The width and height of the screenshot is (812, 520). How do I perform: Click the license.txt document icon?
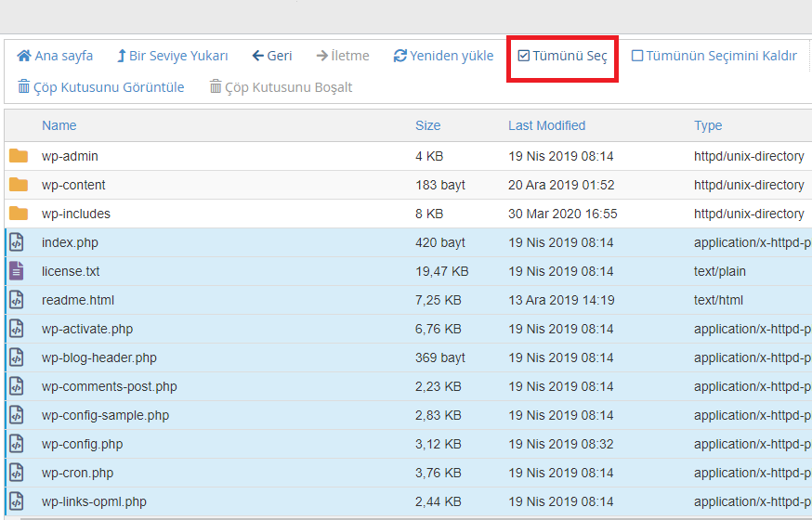17,271
